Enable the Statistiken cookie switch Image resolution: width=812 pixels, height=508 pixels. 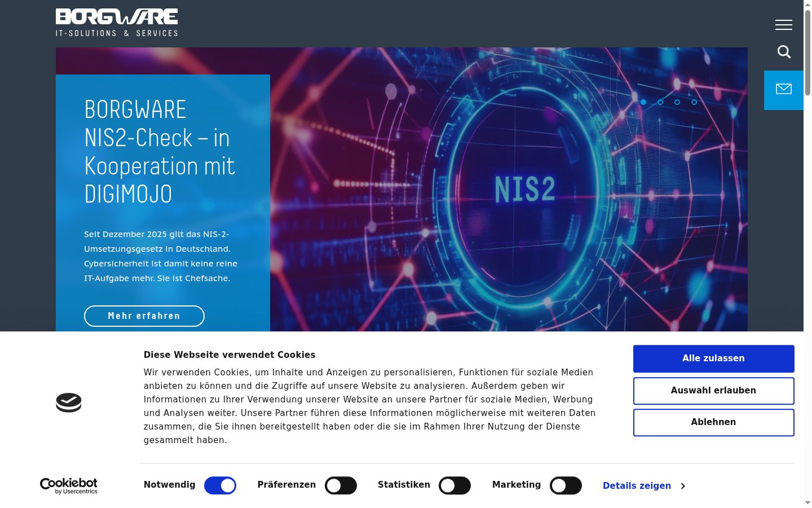[x=454, y=485]
